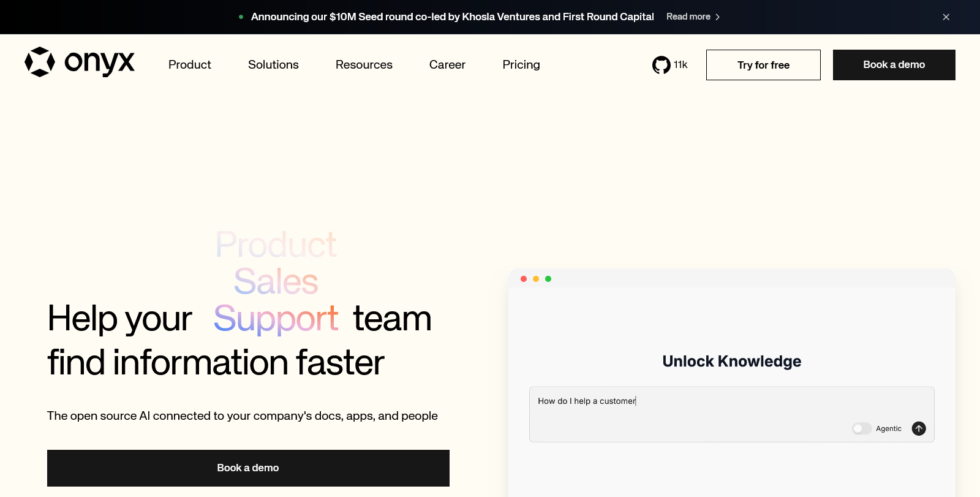Click the Read more chevron arrow
980x497 pixels.
click(x=717, y=17)
